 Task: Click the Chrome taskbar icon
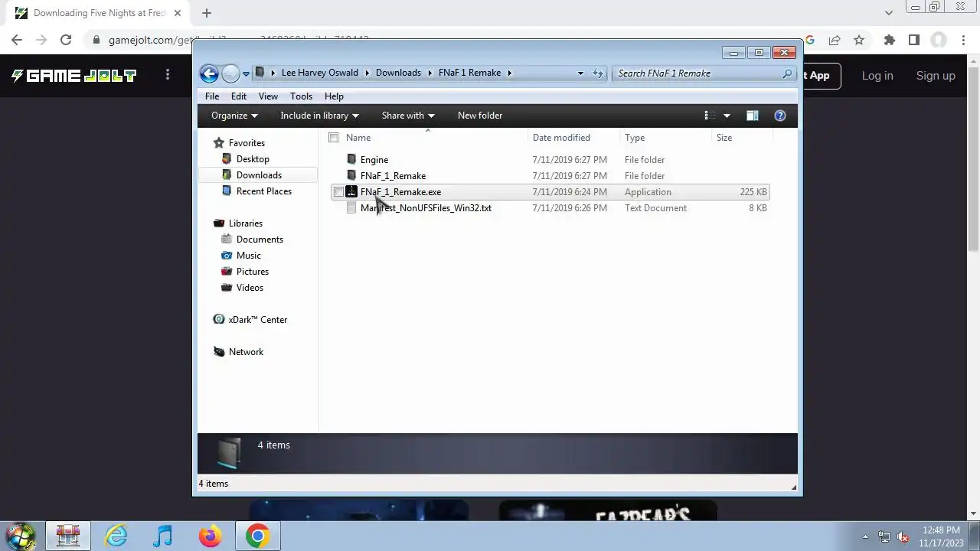click(x=257, y=536)
